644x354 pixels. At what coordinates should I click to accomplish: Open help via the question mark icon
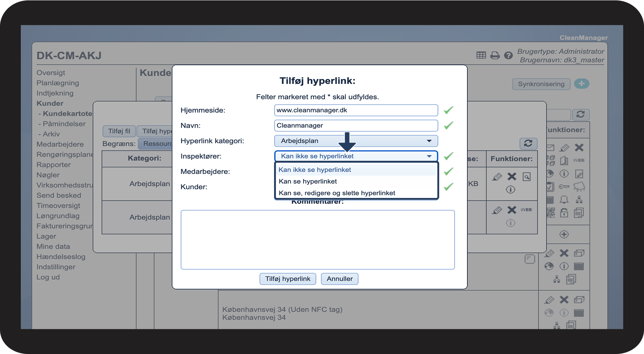click(508, 55)
